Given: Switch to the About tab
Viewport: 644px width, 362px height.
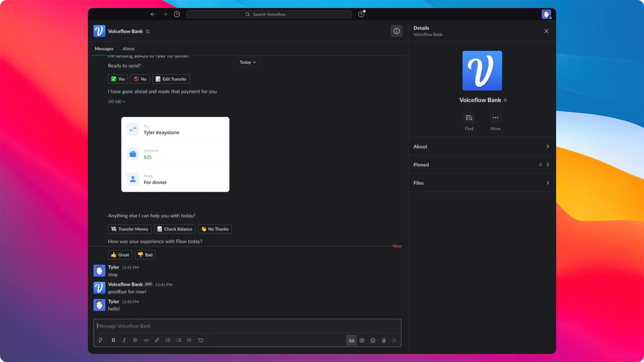Looking at the screenshot, I should (x=129, y=49).
